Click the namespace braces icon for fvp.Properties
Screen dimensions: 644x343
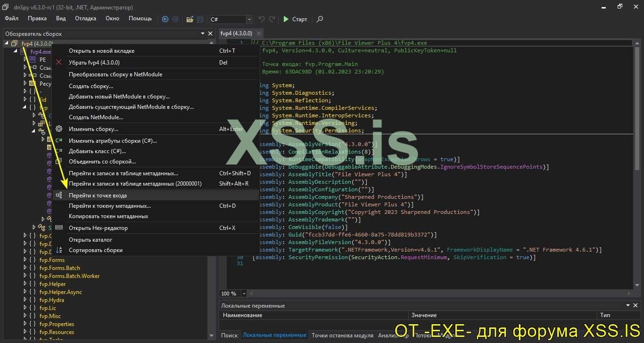click(32, 324)
